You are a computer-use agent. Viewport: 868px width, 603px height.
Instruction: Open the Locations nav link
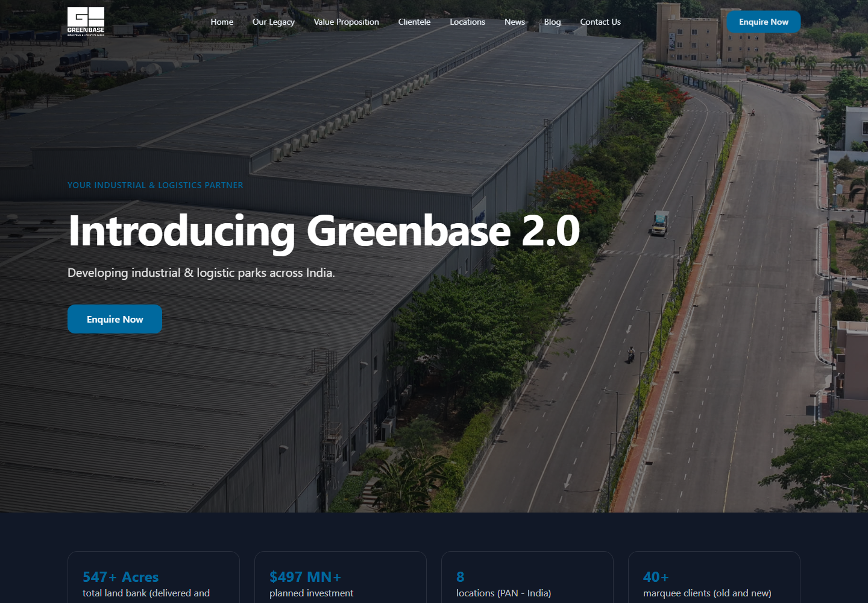(467, 22)
